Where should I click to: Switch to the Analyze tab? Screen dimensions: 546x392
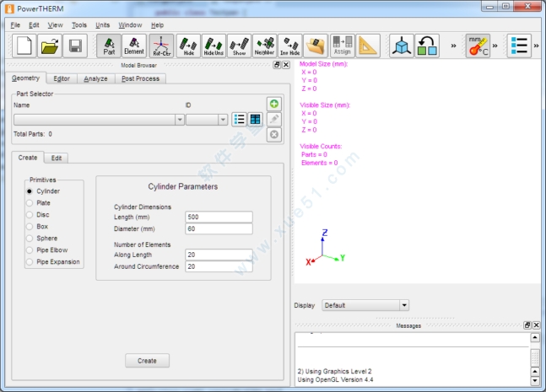(95, 78)
